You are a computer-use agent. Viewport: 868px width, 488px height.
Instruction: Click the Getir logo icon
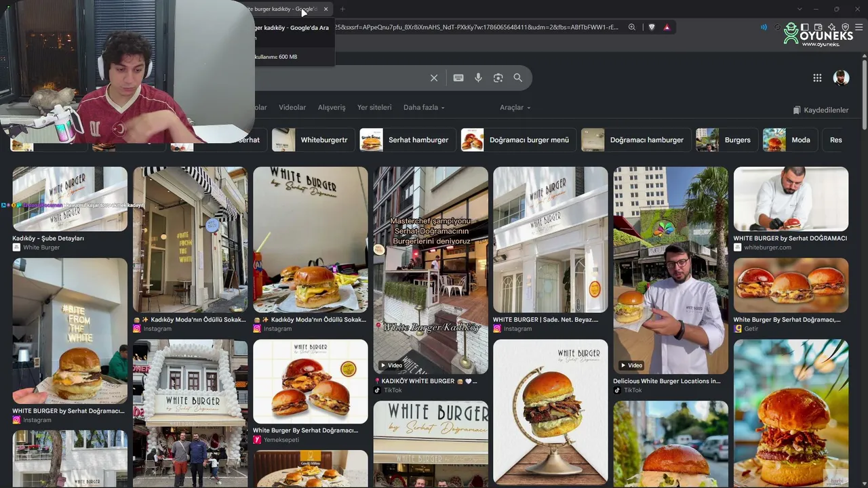[738, 329]
